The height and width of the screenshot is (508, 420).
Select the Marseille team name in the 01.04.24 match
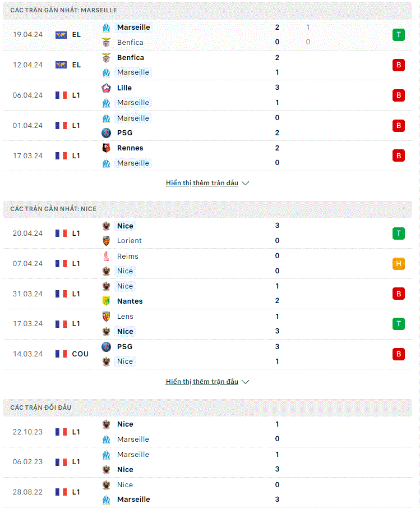[133, 118]
